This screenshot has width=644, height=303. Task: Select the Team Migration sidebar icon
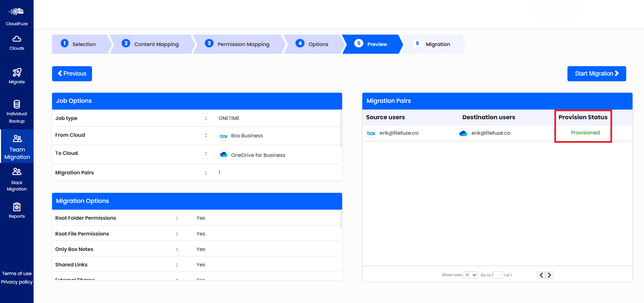(x=16, y=138)
